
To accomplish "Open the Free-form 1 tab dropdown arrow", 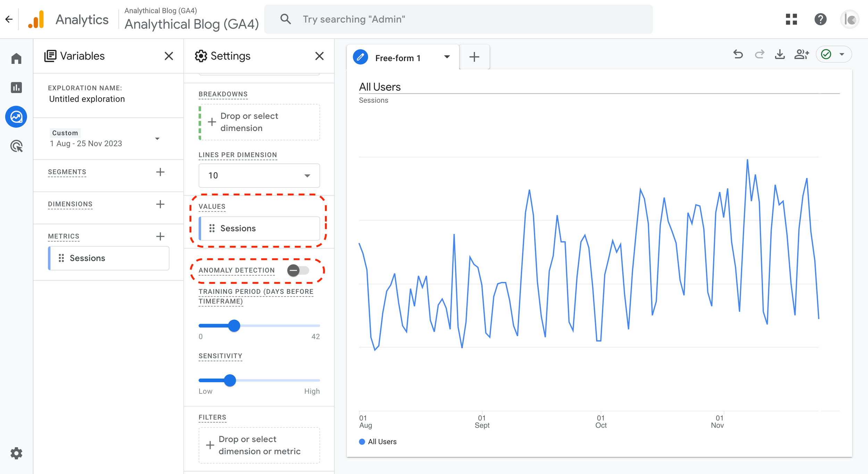I will 447,57.
